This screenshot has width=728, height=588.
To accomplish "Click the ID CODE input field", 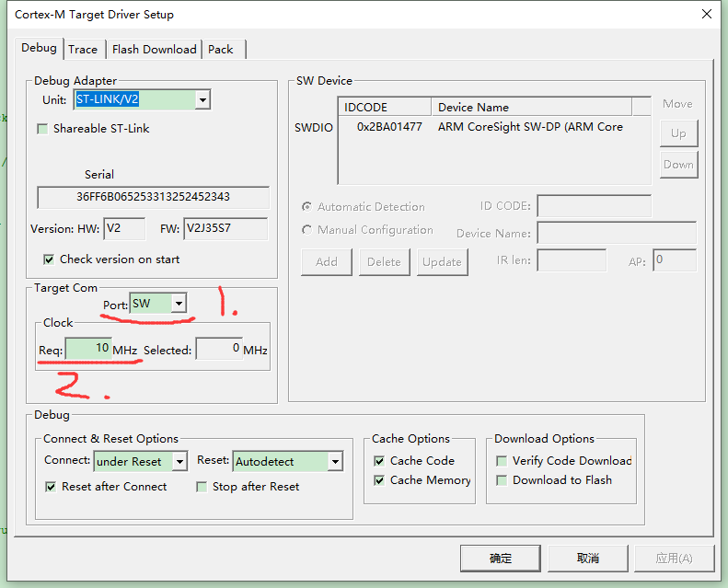I will 595,206.
